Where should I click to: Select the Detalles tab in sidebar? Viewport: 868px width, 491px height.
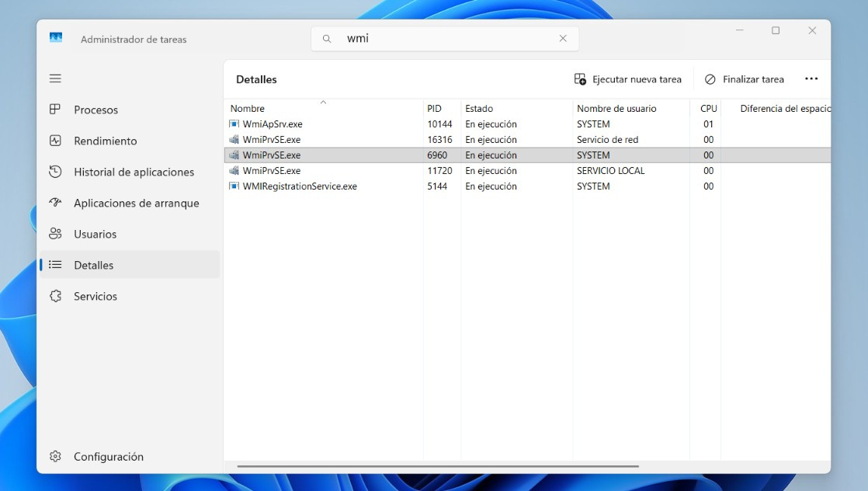click(130, 265)
